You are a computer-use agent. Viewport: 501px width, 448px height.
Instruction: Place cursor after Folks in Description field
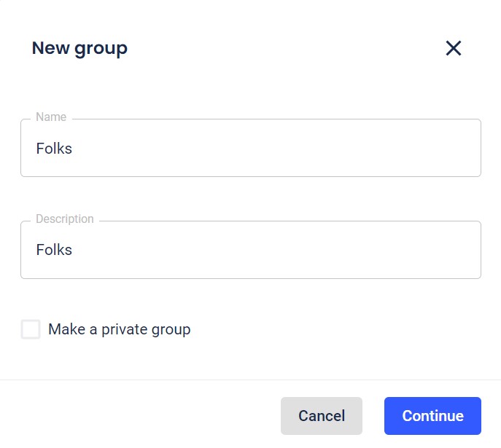pyautogui.click(x=73, y=250)
